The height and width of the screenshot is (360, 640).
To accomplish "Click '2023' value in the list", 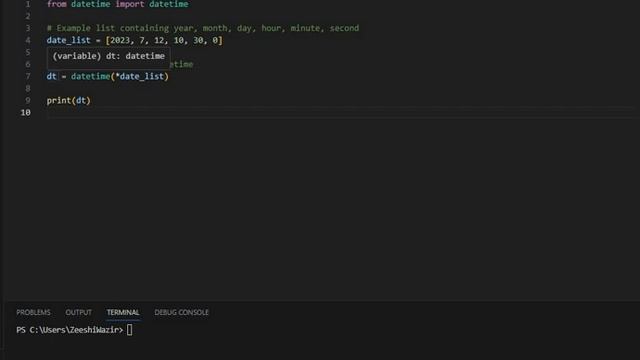I will [x=120, y=40].
